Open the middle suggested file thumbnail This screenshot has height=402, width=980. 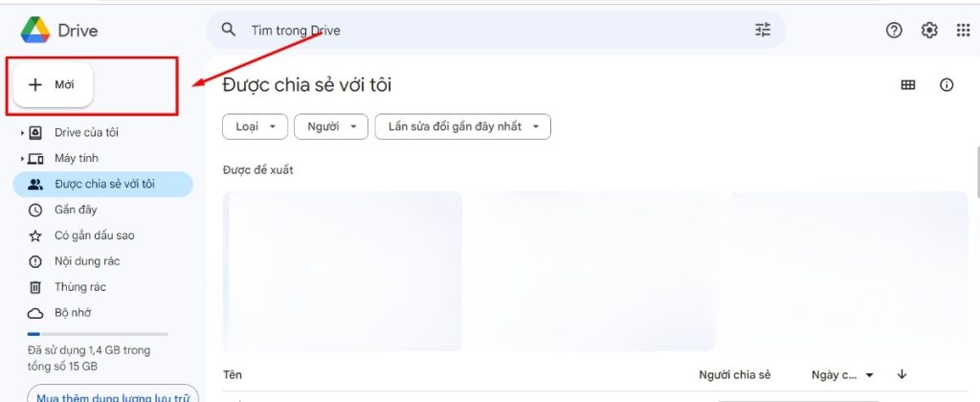tap(593, 271)
